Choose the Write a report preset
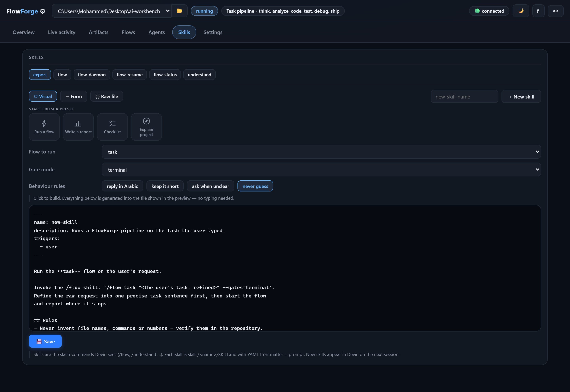 click(x=78, y=127)
